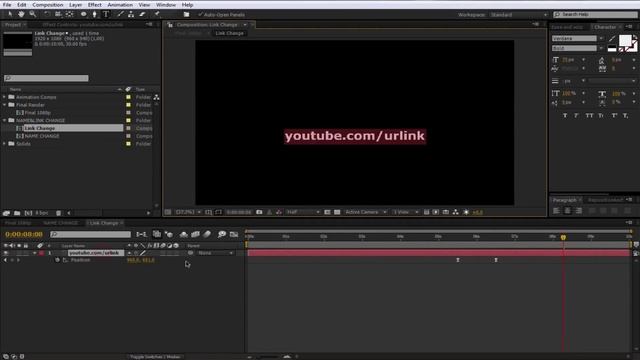Create a new composition from Project panel

click(28, 213)
